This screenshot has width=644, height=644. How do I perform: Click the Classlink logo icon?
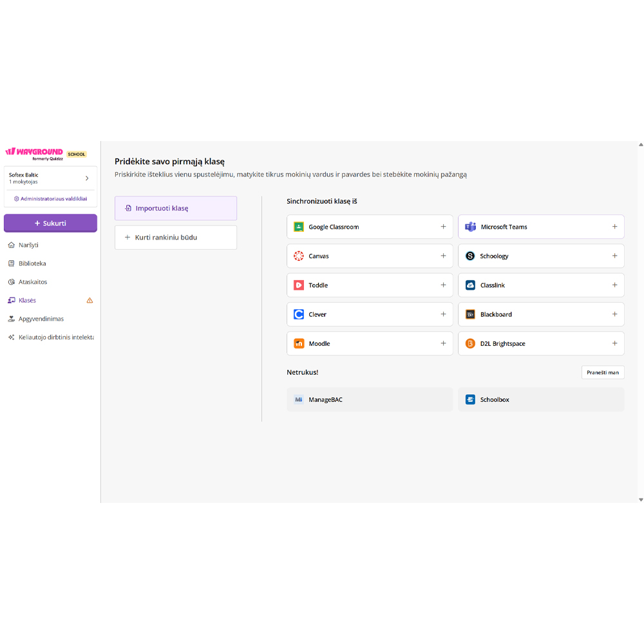(470, 285)
